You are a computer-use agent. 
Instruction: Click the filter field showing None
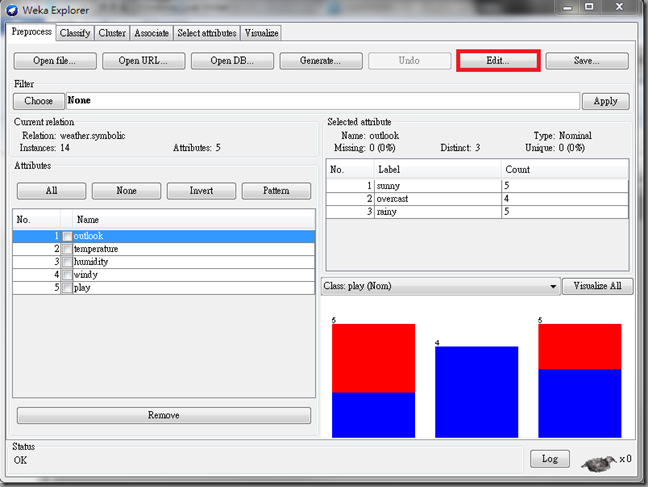click(323, 101)
